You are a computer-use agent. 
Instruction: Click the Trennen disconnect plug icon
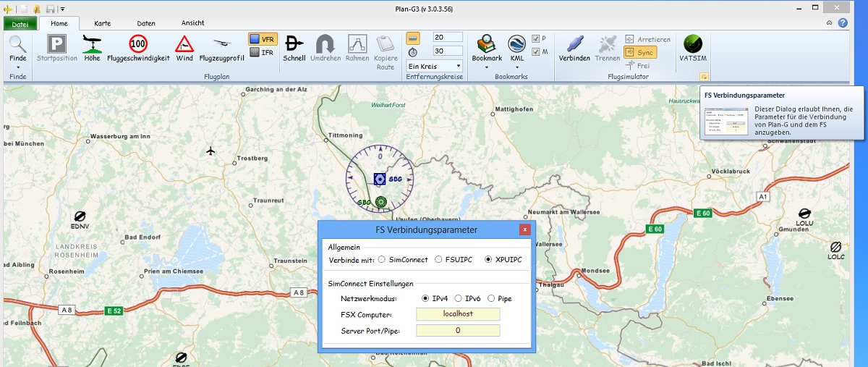tap(607, 43)
